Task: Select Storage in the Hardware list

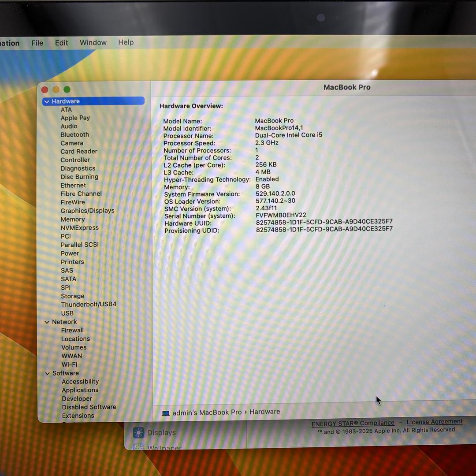Action: (x=73, y=296)
